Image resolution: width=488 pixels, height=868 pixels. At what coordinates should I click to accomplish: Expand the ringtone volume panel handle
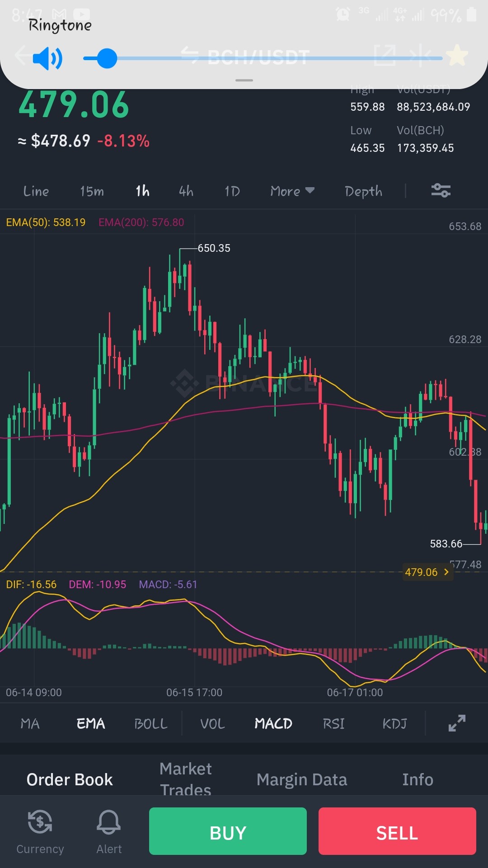[x=244, y=80]
